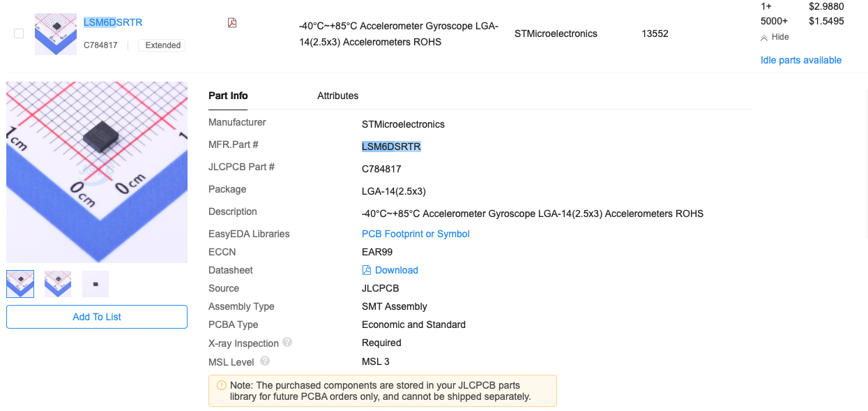Click the MSL Level question mark icon
Image resolution: width=868 pixels, height=411 pixels.
[265, 361]
